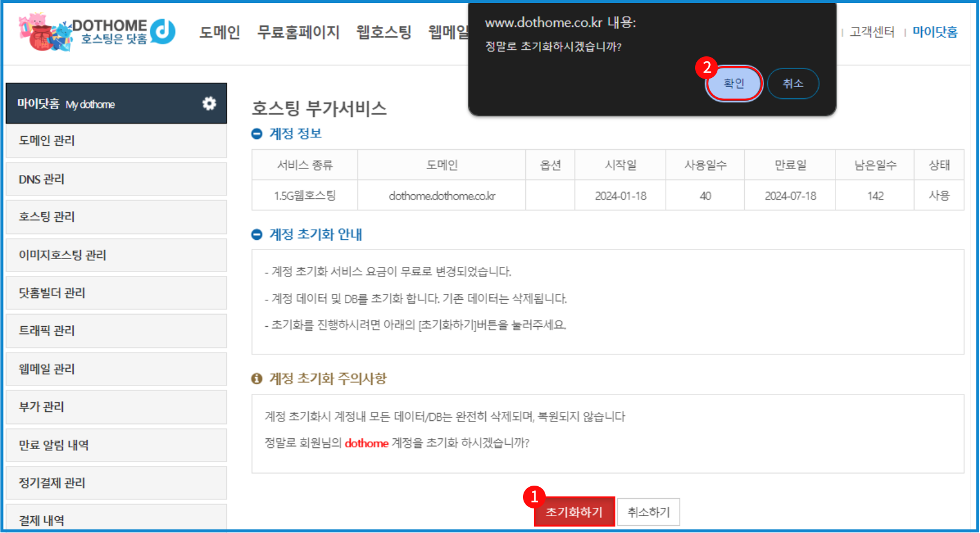Screen dimensions: 980x533
Task: Collapse the 계정 초기화 안내 section icon
Action: pos(257,234)
